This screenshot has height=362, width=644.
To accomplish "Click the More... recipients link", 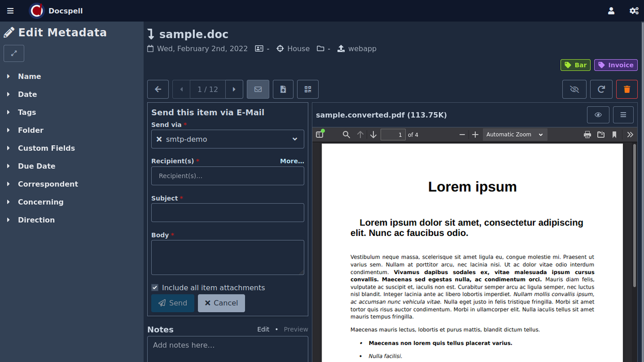I will pos(292,161).
